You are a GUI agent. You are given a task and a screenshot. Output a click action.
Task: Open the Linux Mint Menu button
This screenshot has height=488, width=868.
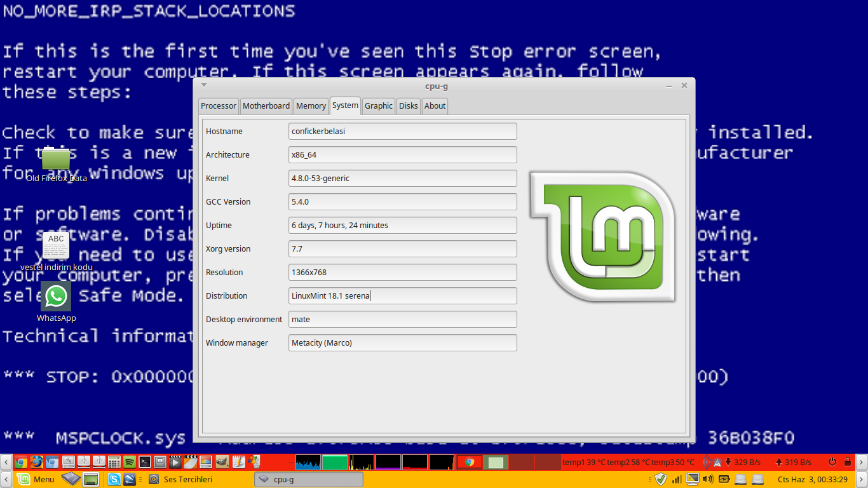pyautogui.click(x=37, y=479)
